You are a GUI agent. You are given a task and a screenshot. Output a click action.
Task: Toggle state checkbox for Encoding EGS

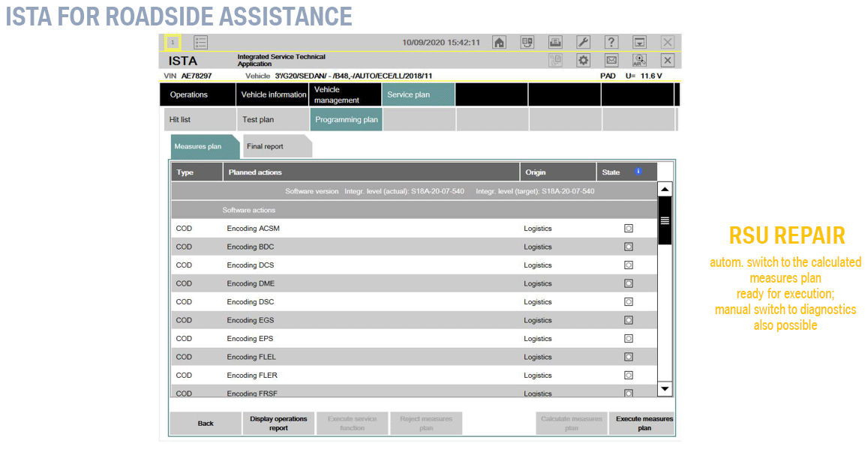[628, 320]
